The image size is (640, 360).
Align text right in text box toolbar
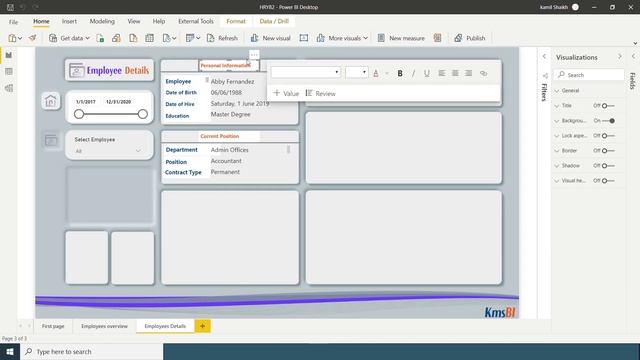click(469, 73)
